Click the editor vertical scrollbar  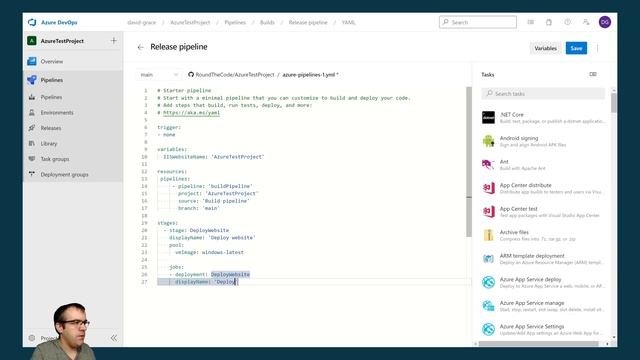coord(469,162)
